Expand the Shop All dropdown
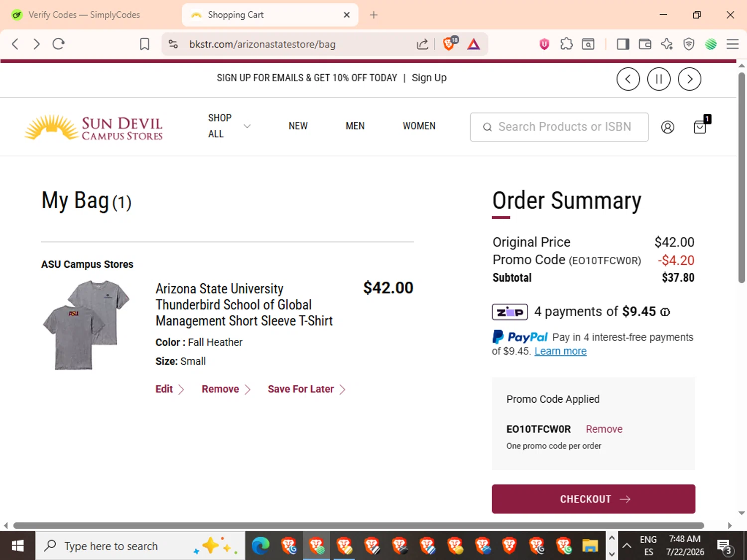 point(229,126)
